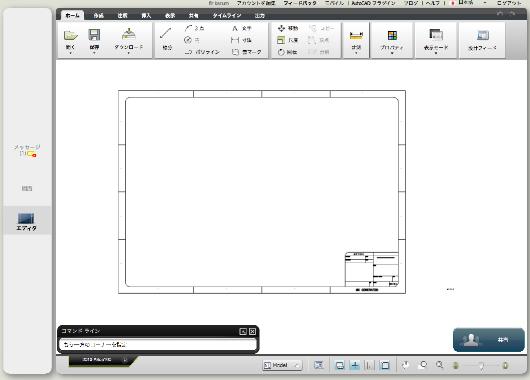Choose the Polyline tool in the ribbon
Screen dimensions: 530x380
[x=202, y=52]
